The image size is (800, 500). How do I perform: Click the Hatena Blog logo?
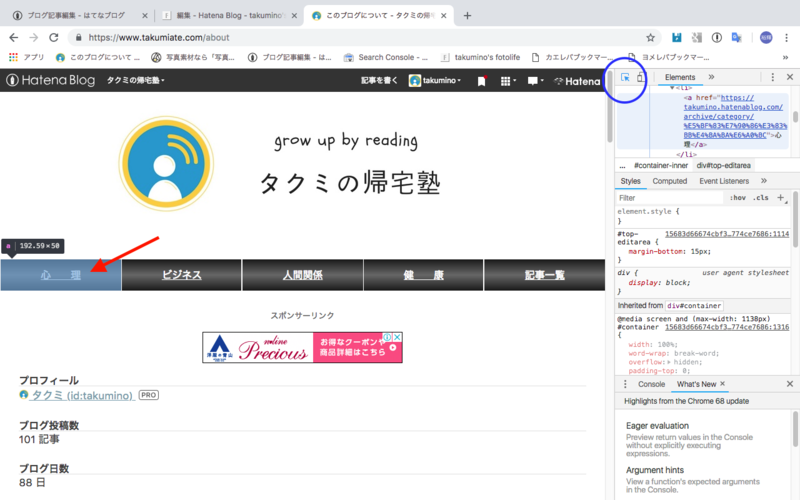point(51,80)
